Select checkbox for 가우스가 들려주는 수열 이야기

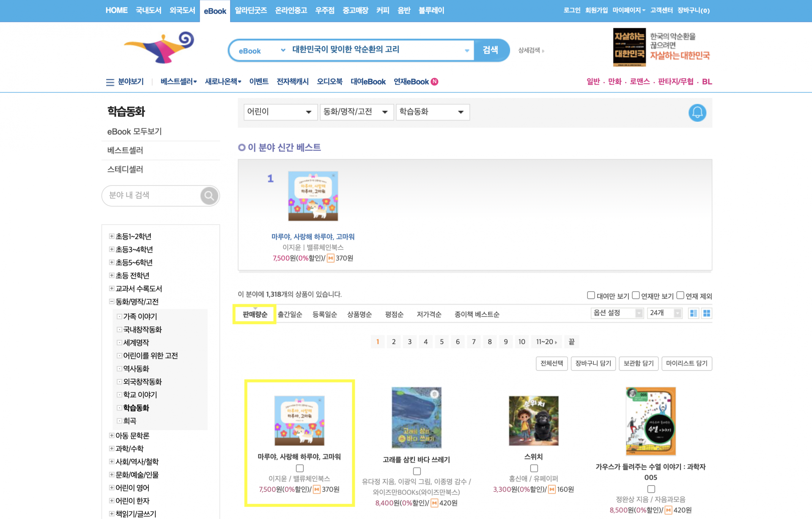[x=651, y=489]
